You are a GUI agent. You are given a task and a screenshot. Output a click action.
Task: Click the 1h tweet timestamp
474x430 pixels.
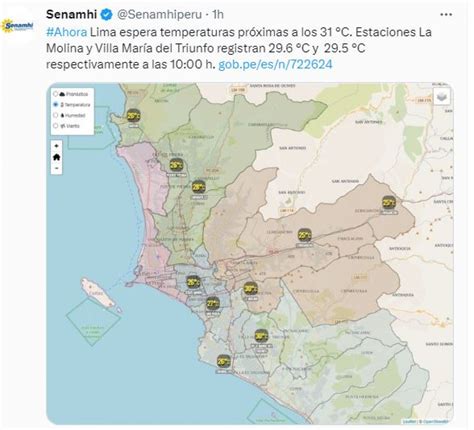[x=218, y=15]
